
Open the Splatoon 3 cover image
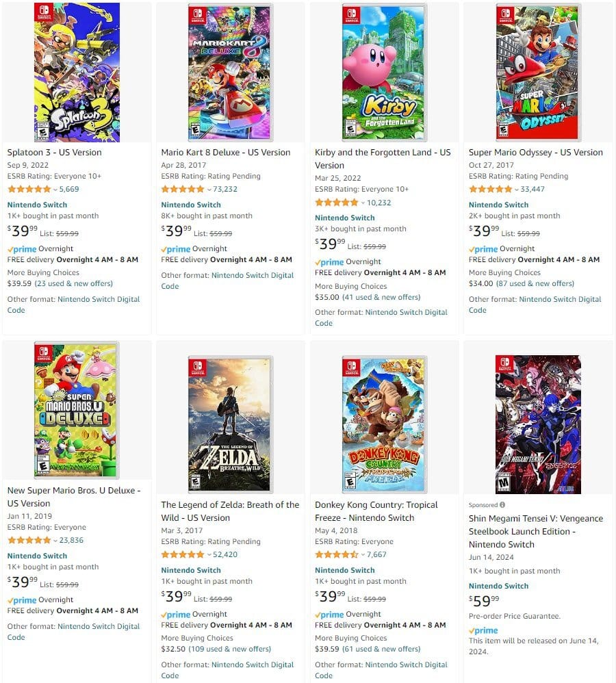pos(77,73)
